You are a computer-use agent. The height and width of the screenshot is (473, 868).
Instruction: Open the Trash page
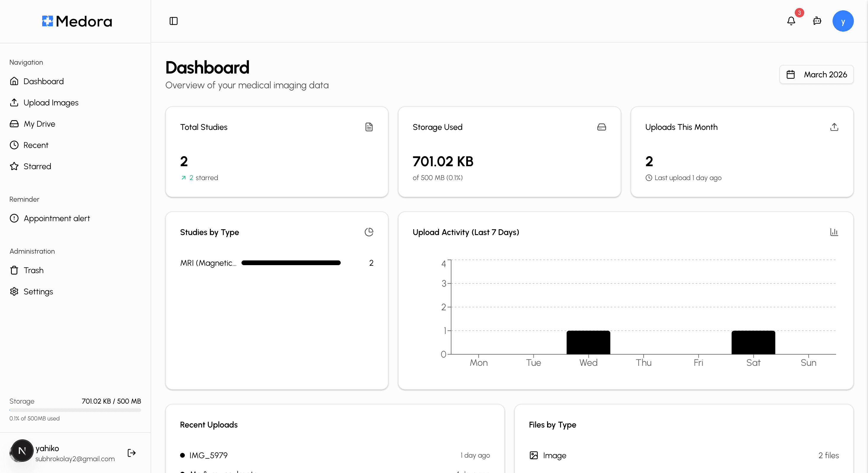tap(33, 270)
